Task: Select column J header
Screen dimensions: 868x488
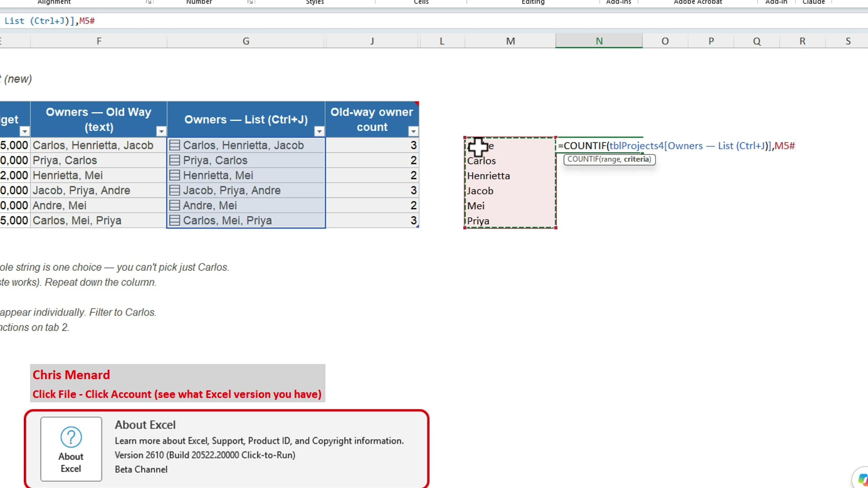Action: point(372,41)
